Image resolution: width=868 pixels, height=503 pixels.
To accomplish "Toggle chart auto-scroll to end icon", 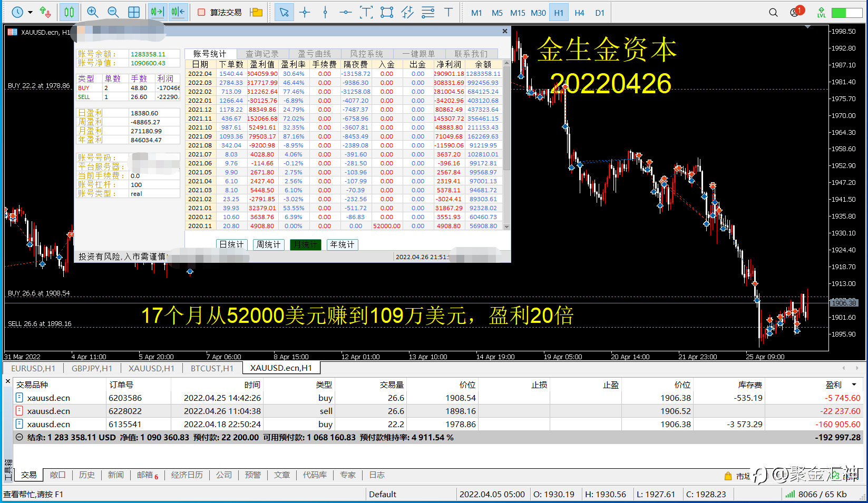I will (157, 12).
